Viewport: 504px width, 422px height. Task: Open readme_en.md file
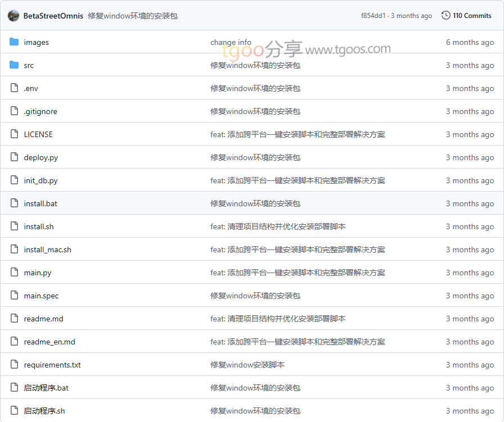[49, 342]
